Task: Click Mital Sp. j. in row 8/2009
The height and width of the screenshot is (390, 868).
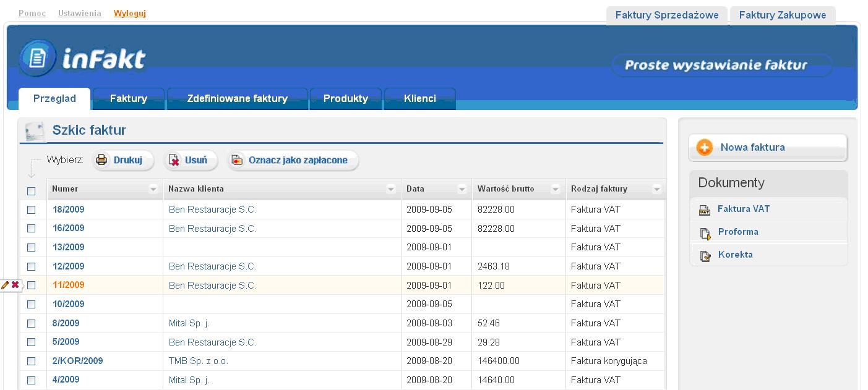Action: [x=189, y=323]
